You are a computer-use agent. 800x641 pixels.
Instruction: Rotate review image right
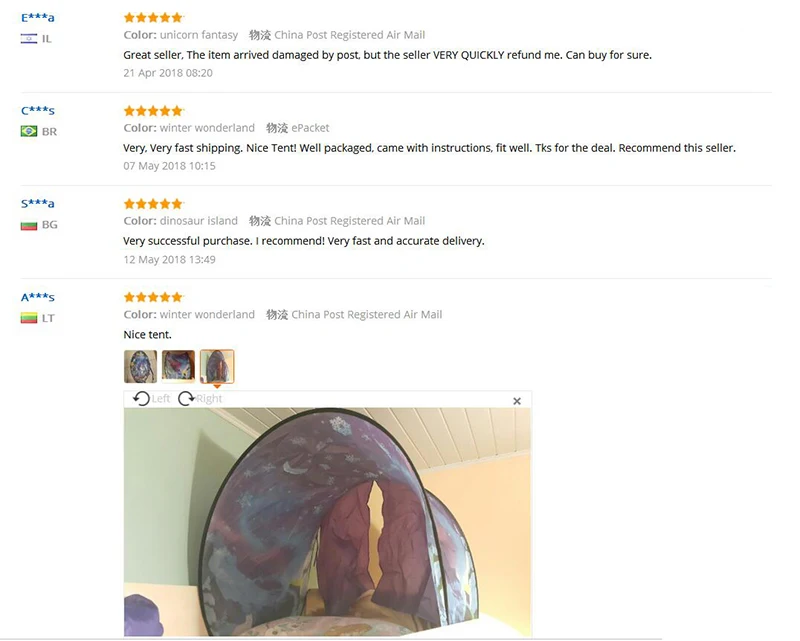(200, 399)
